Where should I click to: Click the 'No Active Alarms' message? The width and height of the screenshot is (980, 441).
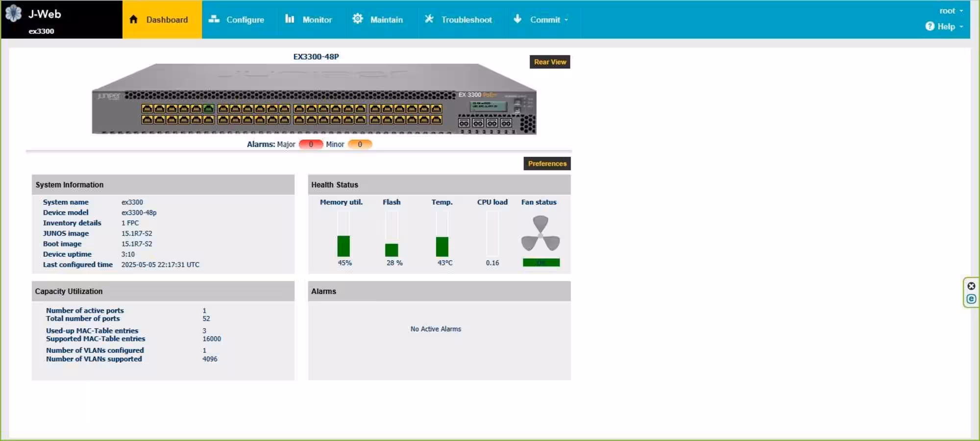(x=436, y=329)
